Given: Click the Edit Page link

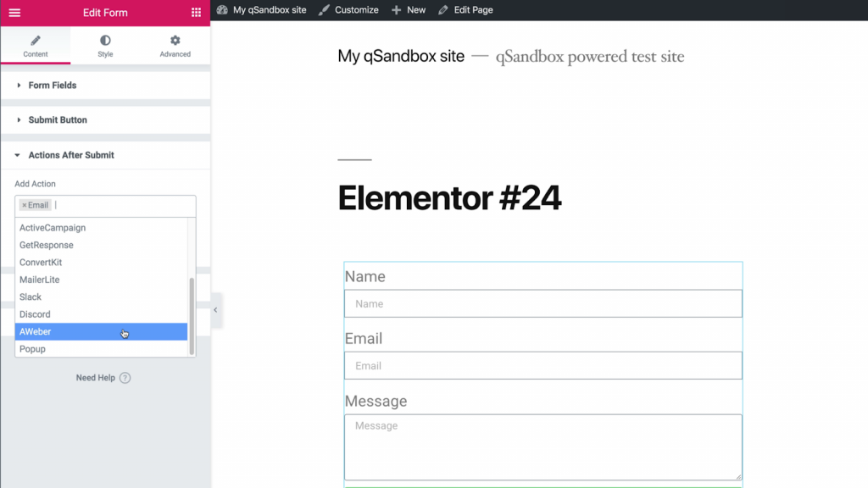Looking at the screenshot, I should click(x=473, y=10).
